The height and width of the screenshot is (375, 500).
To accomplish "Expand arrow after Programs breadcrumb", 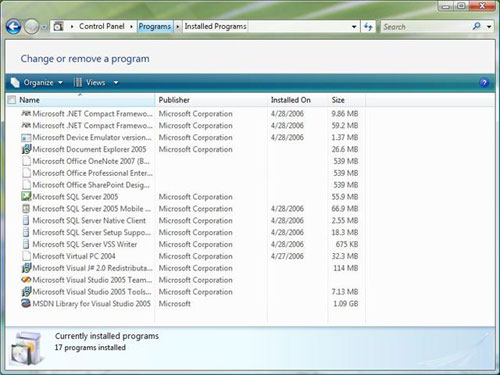I will pyautogui.click(x=178, y=26).
